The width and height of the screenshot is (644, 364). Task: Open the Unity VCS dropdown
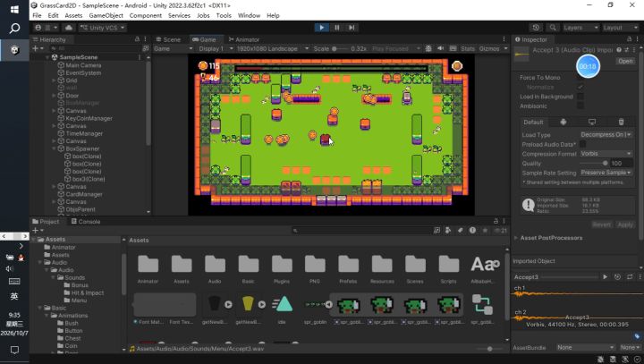[103, 28]
